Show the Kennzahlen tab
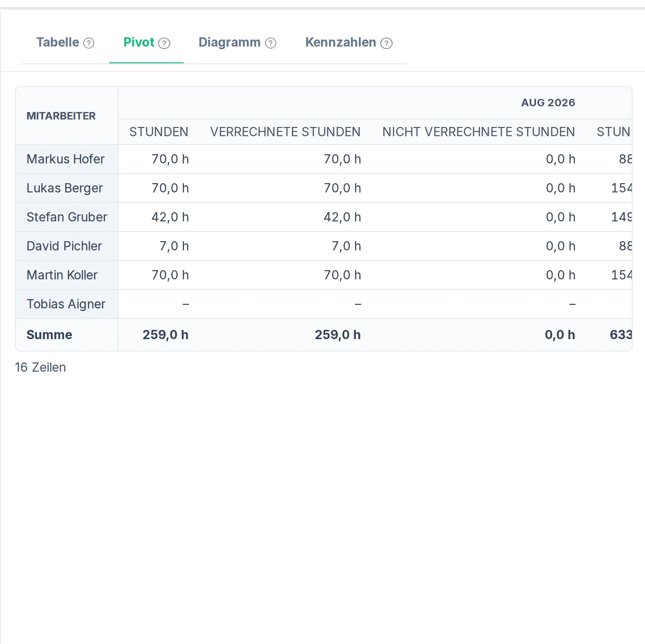The height and width of the screenshot is (644, 645). [x=341, y=42]
